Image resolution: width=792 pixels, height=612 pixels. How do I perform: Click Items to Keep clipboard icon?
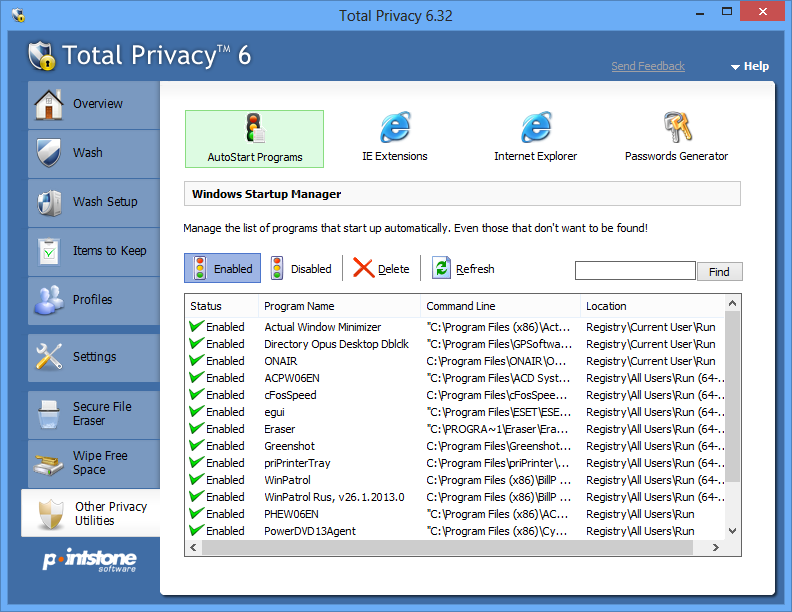[49, 251]
